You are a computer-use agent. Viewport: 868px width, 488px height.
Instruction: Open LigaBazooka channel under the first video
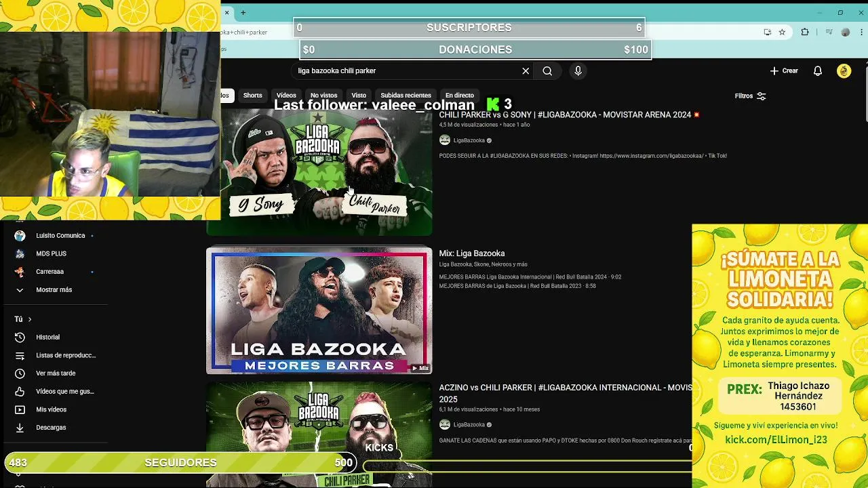(x=469, y=140)
